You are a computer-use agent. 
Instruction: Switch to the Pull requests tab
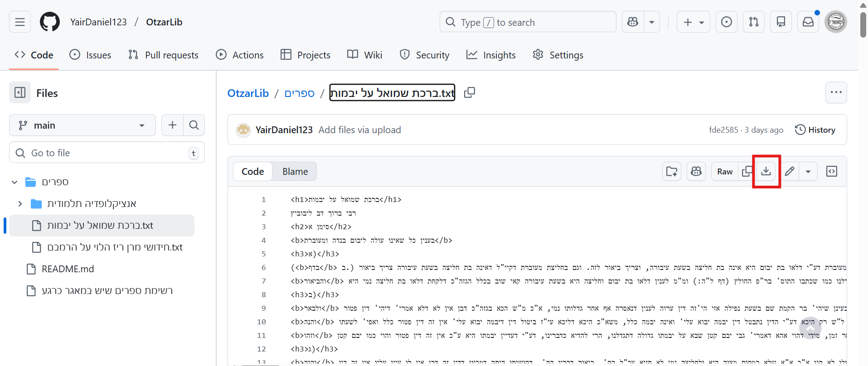point(163,55)
